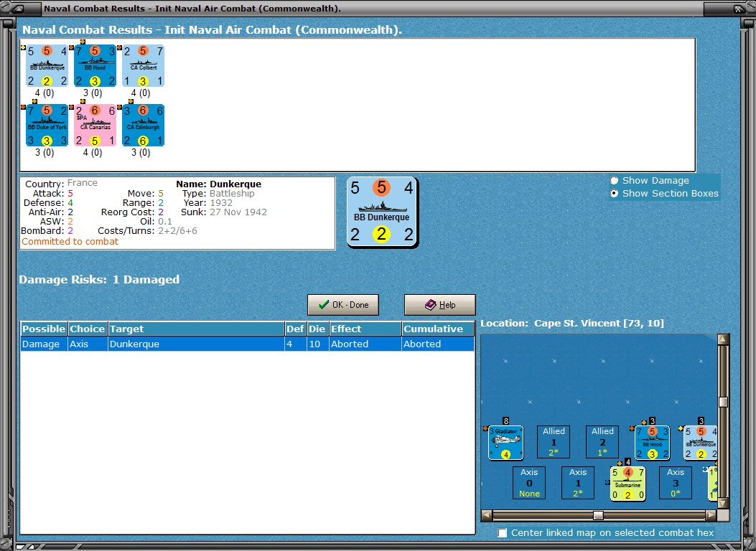Viewport: 756px width, 551px height.
Task: Sort by the Possible column header
Action: pyautogui.click(x=44, y=329)
